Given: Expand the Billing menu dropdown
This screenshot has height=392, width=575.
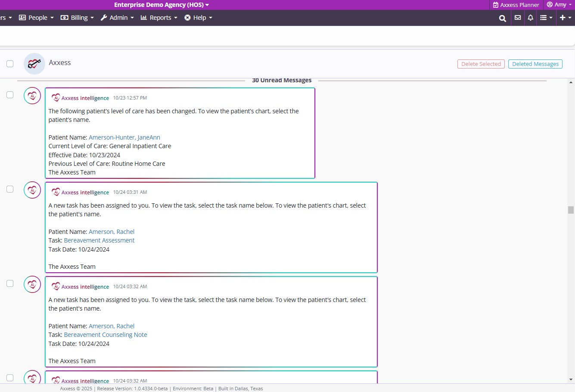Looking at the screenshot, I should [x=77, y=18].
